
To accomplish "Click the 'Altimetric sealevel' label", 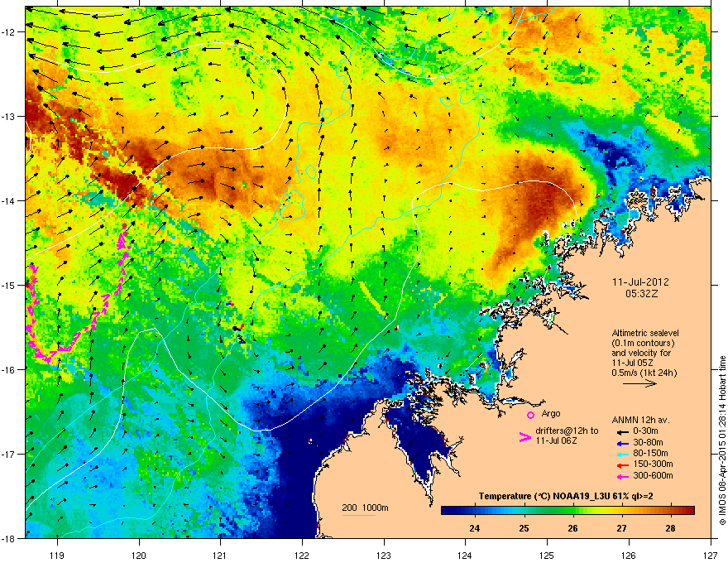I will tap(645, 333).
